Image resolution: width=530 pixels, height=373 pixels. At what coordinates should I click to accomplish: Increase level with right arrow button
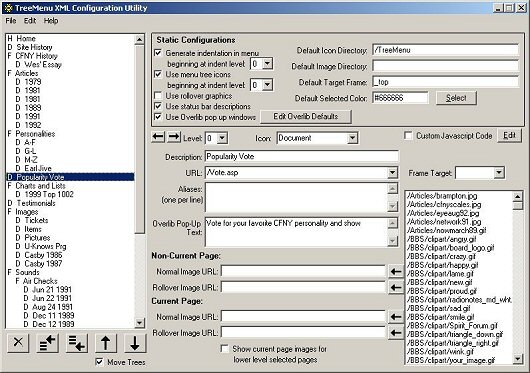[x=174, y=137]
